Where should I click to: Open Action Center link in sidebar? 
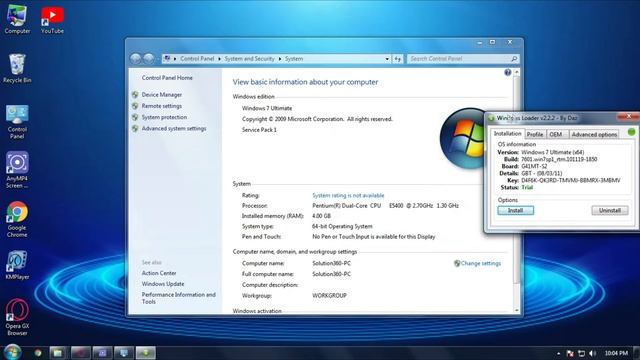(159, 273)
